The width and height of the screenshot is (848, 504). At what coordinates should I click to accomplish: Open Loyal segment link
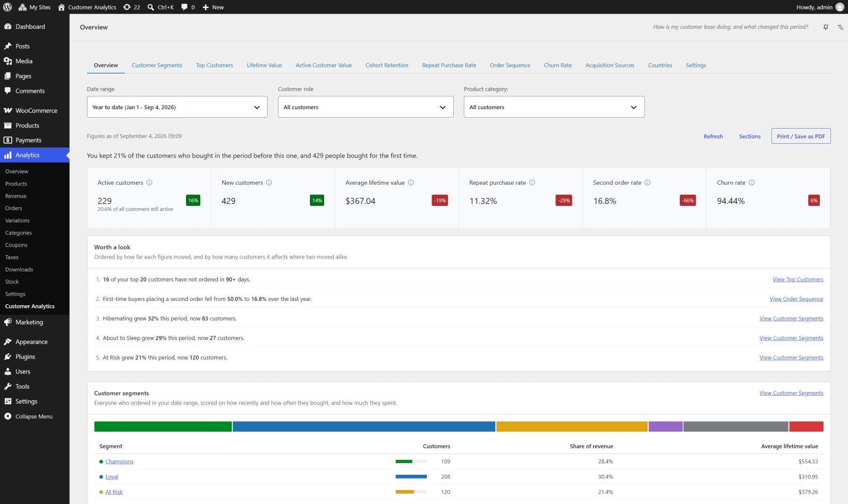click(112, 477)
